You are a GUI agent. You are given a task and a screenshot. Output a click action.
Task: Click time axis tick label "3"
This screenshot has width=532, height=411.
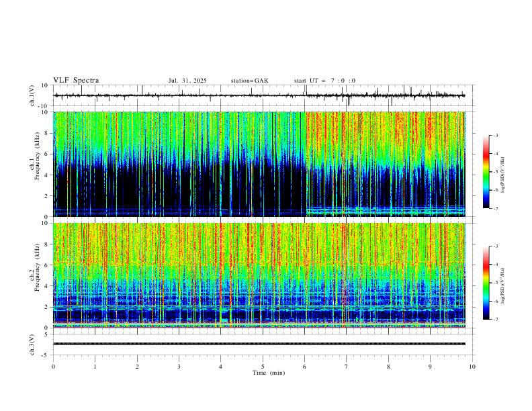coord(179,367)
